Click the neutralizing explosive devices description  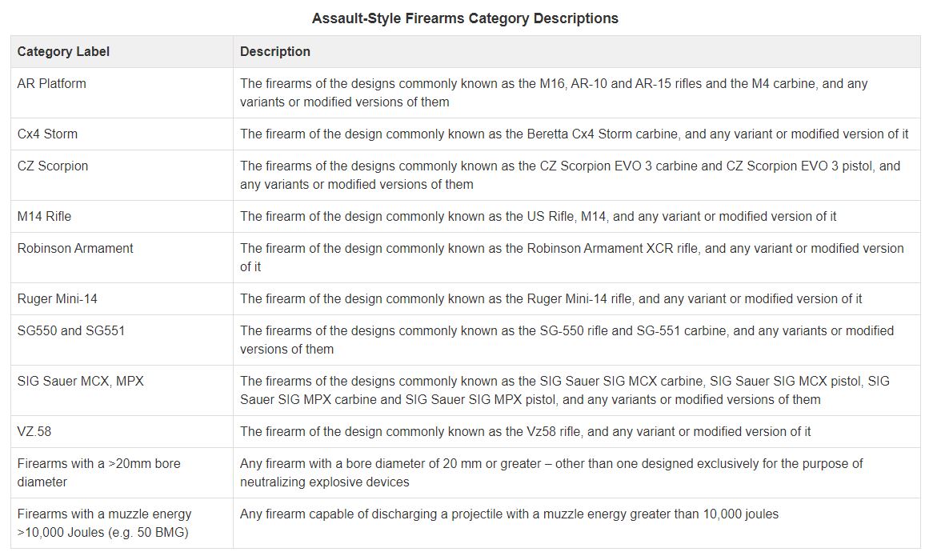coord(551,472)
